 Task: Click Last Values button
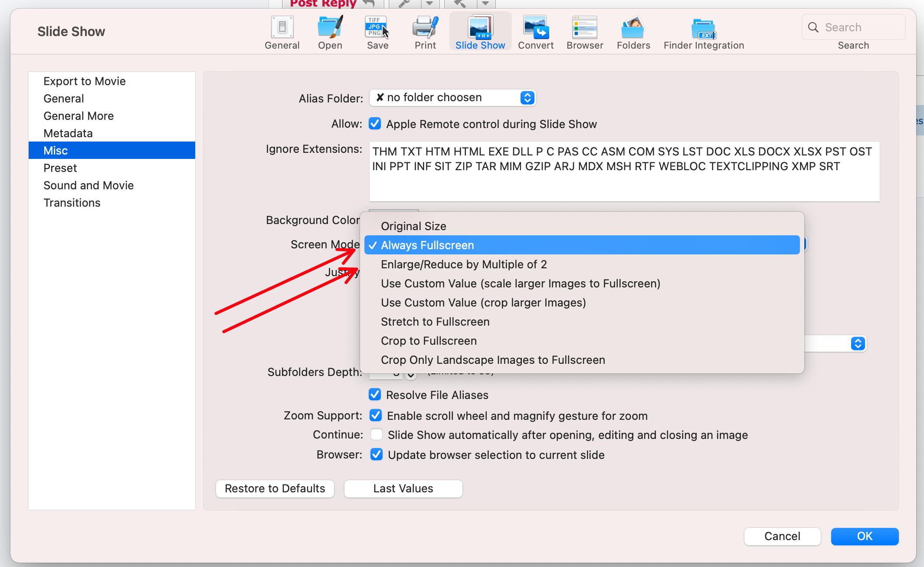click(x=403, y=488)
